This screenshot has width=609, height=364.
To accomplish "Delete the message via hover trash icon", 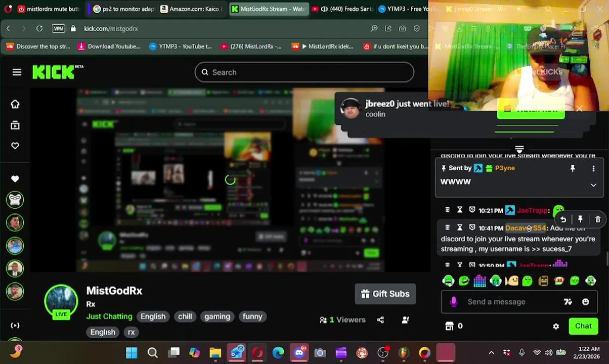I will tap(597, 219).
